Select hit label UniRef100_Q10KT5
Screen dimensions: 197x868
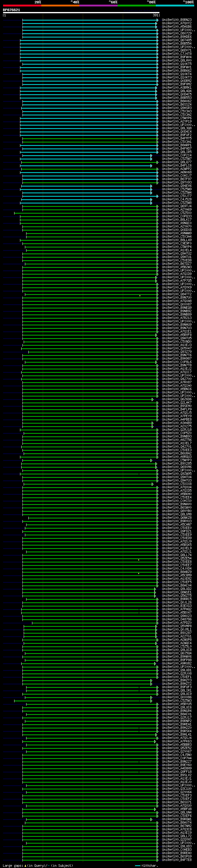(x=177, y=64)
